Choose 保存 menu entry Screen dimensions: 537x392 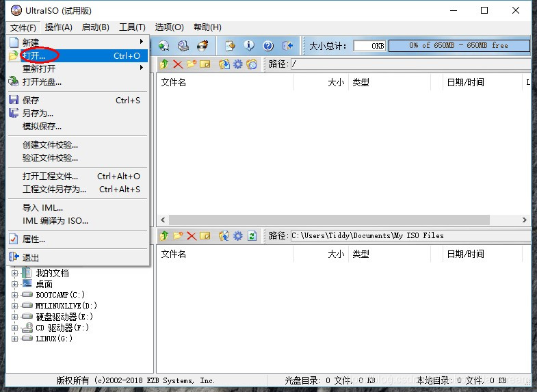[78, 100]
